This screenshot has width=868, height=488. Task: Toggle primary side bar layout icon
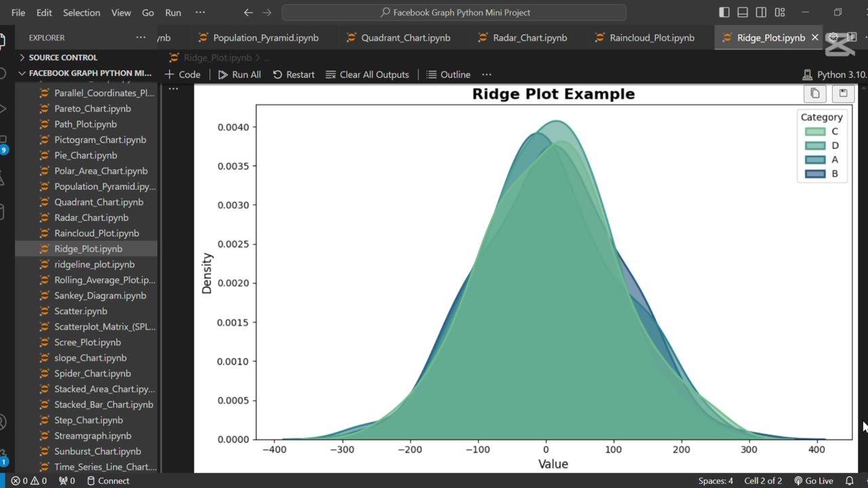pyautogui.click(x=724, y=12)
